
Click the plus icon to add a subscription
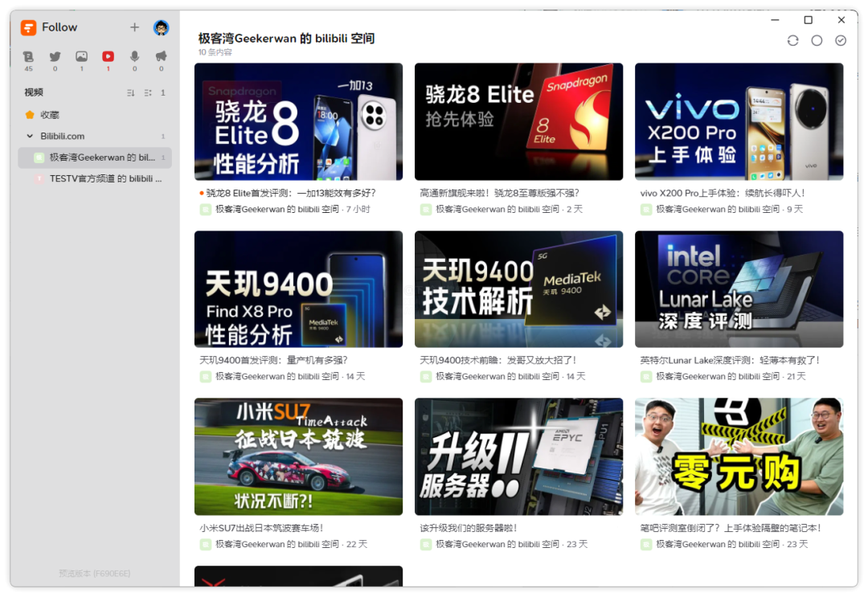[x=134, y=27]
